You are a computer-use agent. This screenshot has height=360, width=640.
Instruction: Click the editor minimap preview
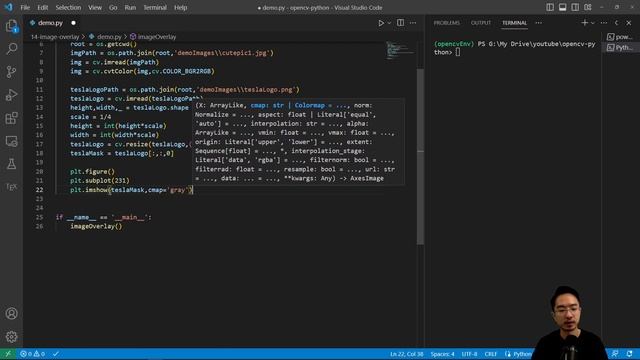coord(400,50)
